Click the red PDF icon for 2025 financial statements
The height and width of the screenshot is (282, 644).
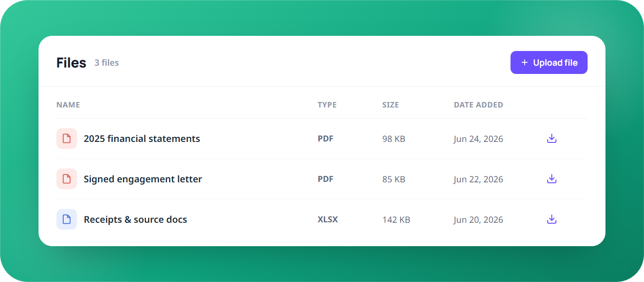pos(67,138)
